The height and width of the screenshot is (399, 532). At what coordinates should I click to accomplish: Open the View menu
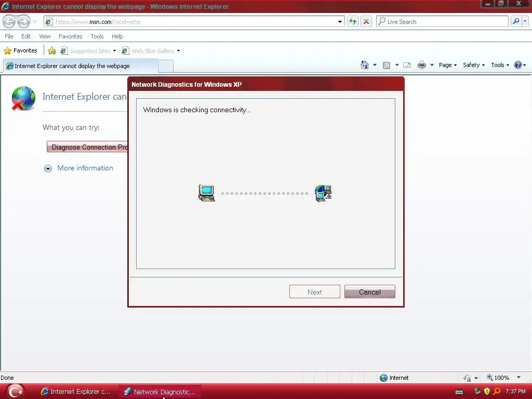(x=45, y=36)
